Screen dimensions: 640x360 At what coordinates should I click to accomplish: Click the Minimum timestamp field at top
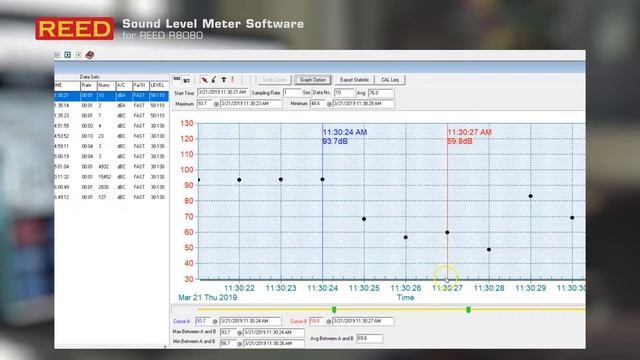click(x=364, y=104)
